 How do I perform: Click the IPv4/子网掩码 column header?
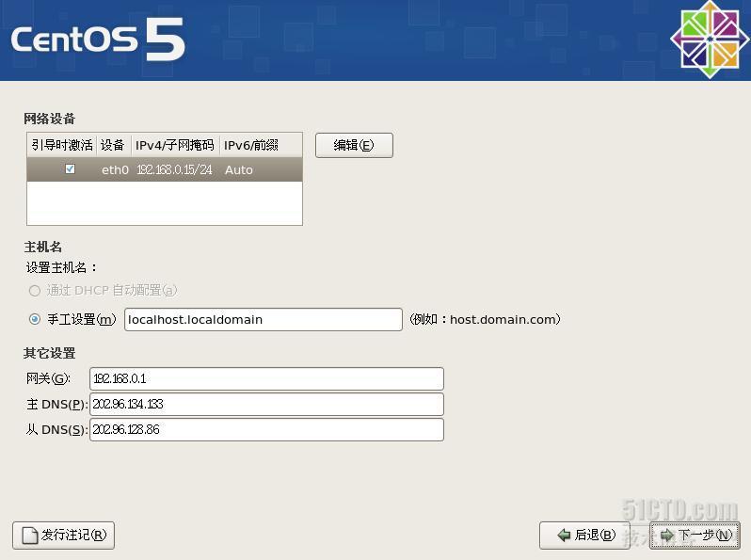tap(175, 145)
